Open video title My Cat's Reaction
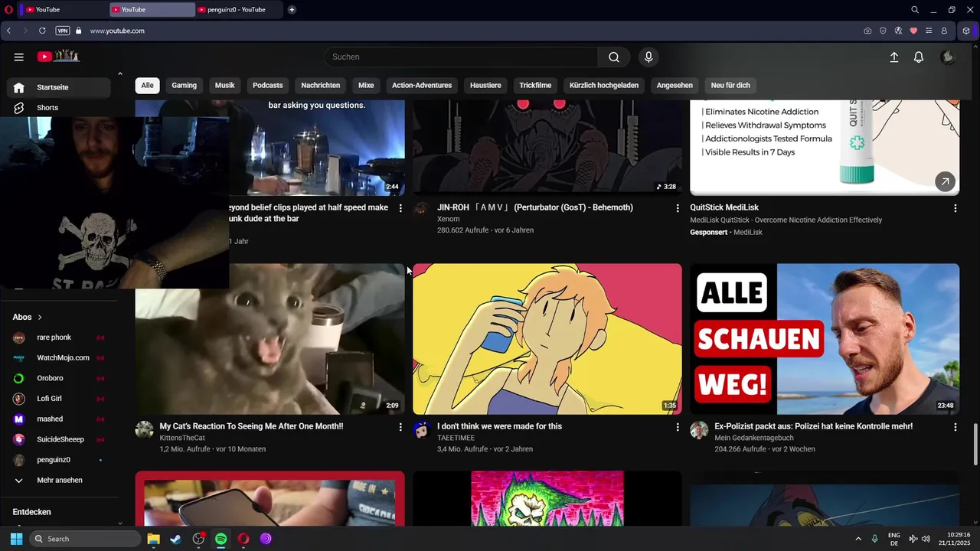The height and width of the screenshot is (551, 980). click(251, 426)
